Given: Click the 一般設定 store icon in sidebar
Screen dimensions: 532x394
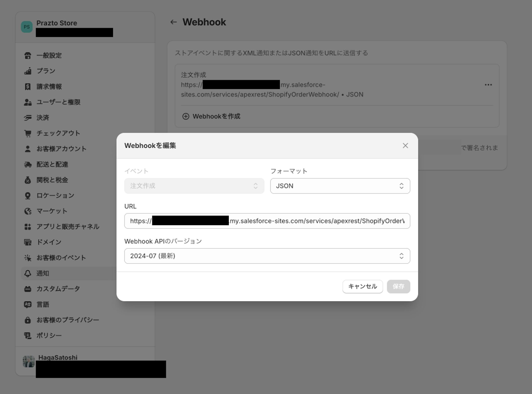Looking at the screenshot, I should (x=28, y=55).
